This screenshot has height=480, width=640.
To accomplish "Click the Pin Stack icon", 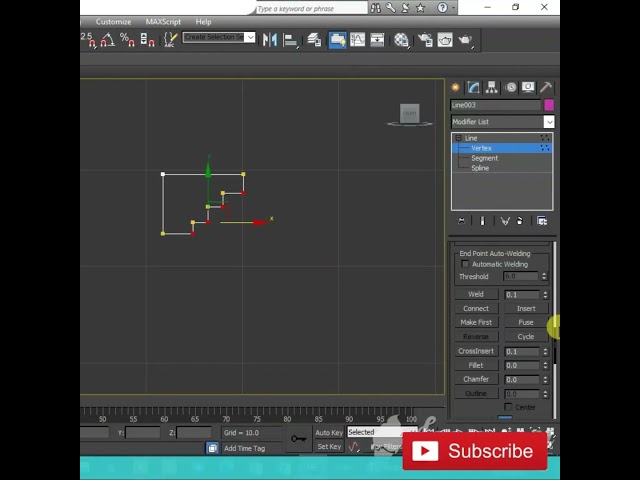I will [x=461, y=221].
